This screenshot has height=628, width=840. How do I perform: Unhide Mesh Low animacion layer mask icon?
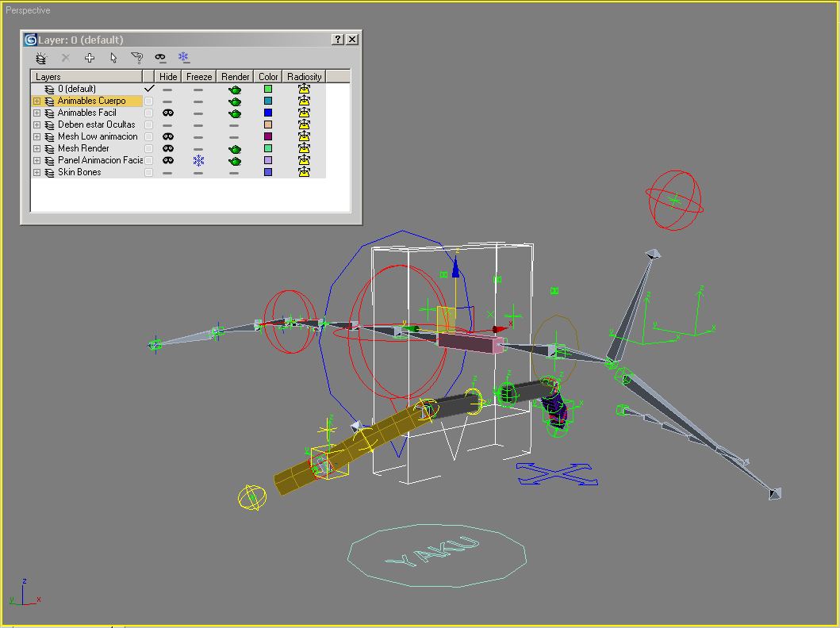[168, 136]
